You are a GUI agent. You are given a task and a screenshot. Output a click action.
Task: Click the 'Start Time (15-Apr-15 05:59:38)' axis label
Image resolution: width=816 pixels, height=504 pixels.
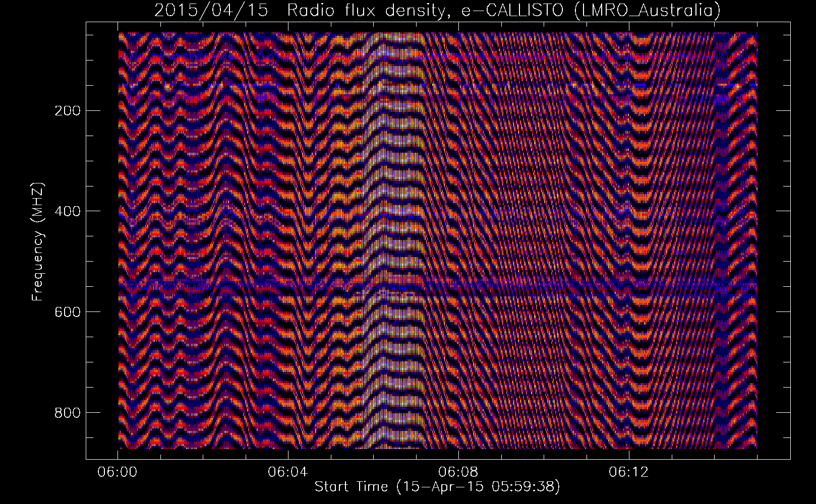click(x=437, y=487)
